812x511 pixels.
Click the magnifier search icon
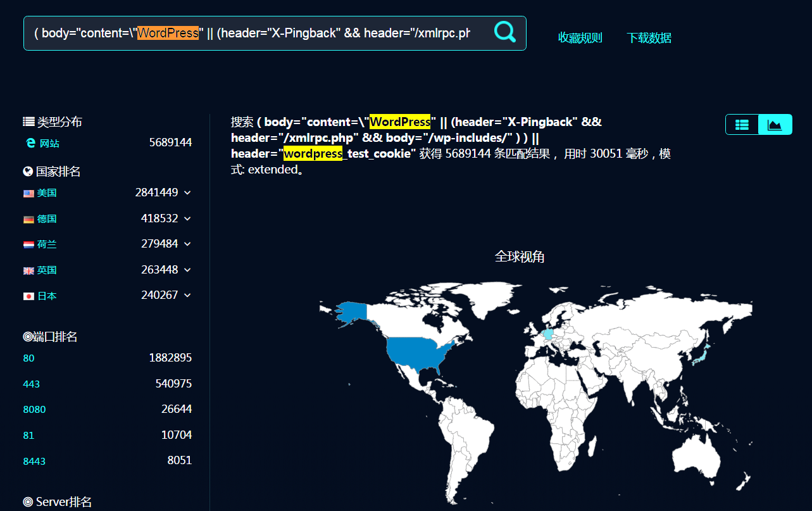pyautogui.click(x=504, y=32)
